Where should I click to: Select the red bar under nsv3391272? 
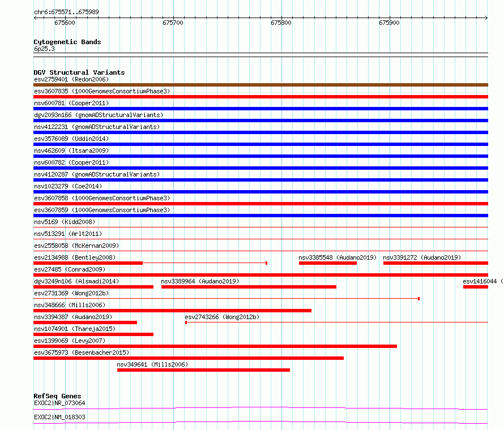click(x=436, y=263)
